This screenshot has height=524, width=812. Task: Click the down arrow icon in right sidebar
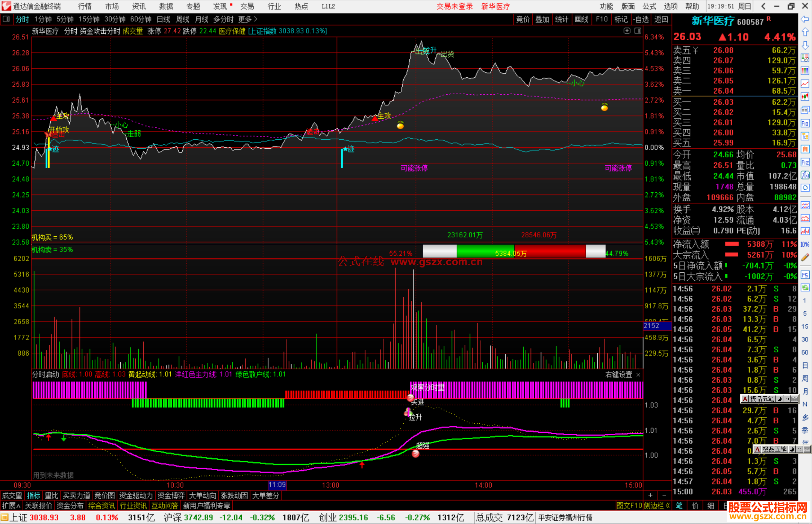(x=805, y=45)
